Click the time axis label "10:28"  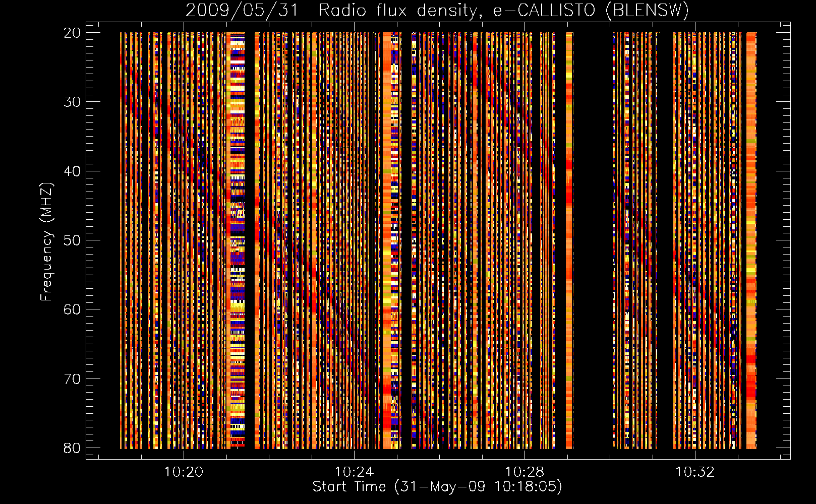coord(525,472)
